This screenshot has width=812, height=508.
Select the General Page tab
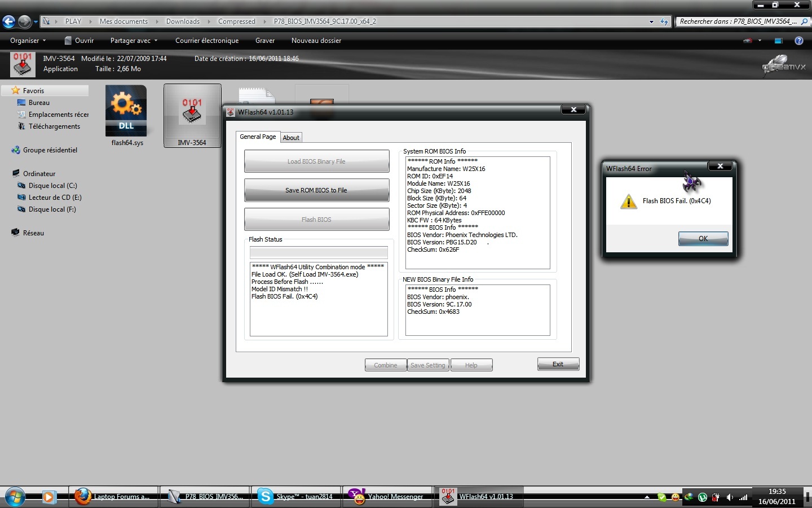click(x=258, y=137)
